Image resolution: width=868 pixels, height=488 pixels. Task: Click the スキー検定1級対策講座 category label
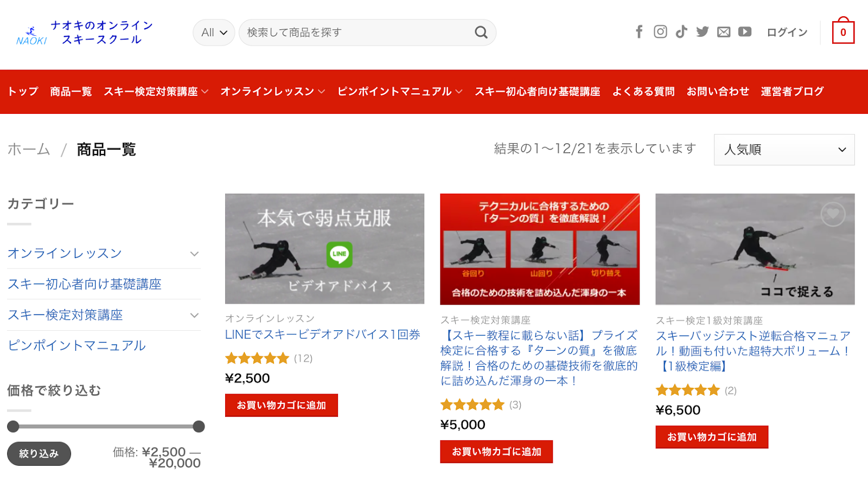(709, 320)
